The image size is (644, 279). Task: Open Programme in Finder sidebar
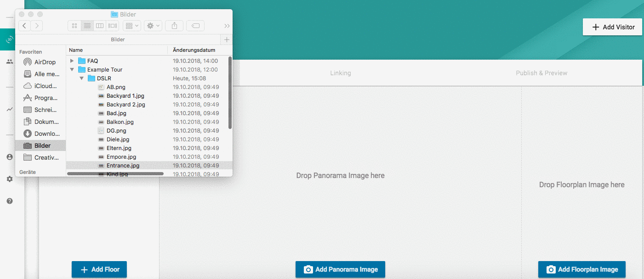tap(40, 98)
